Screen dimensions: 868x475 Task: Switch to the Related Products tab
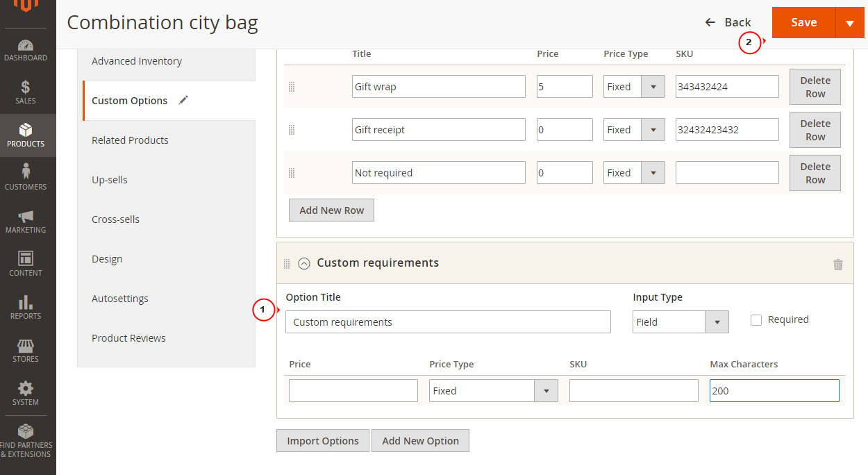[130, 140]
